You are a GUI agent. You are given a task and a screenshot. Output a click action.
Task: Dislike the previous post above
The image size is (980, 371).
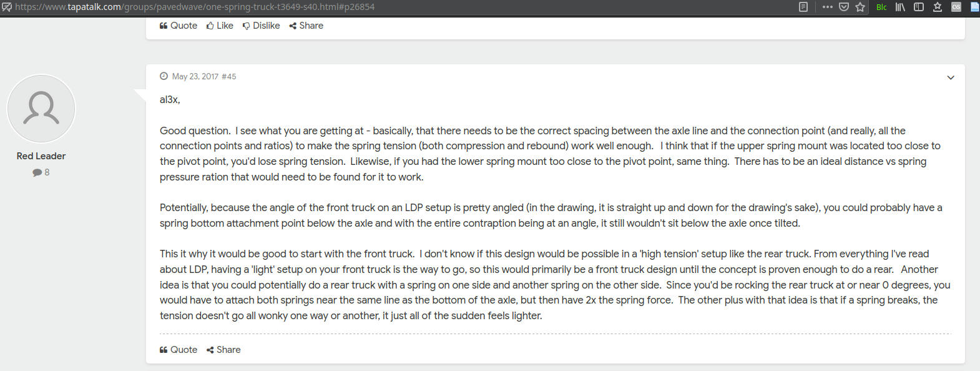(261, 26)
